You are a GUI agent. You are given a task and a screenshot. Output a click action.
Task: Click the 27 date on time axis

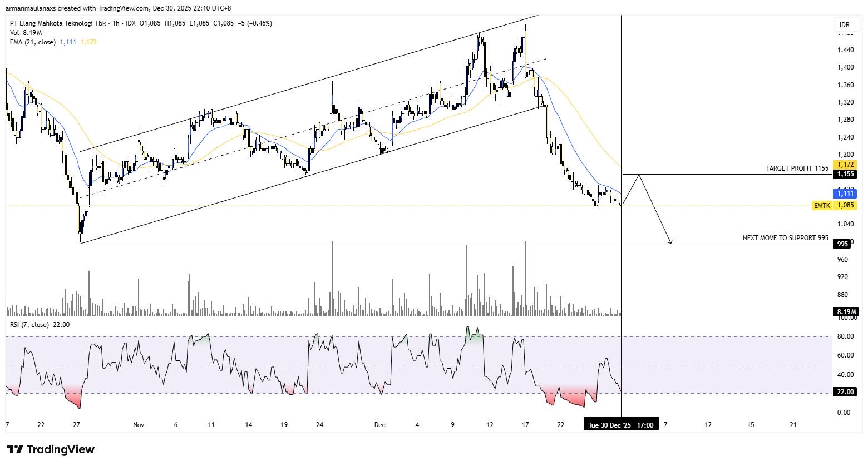coord(77,425)
